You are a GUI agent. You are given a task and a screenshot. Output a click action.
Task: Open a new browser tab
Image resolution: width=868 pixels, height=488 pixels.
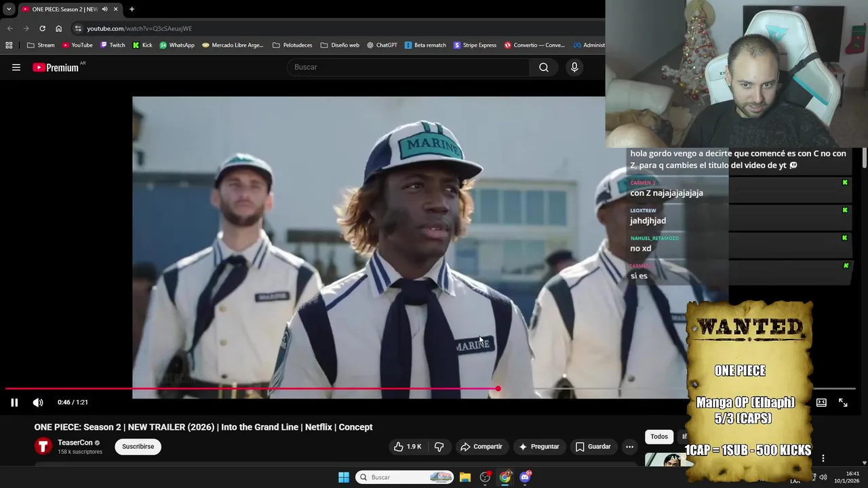click(132, 9)
